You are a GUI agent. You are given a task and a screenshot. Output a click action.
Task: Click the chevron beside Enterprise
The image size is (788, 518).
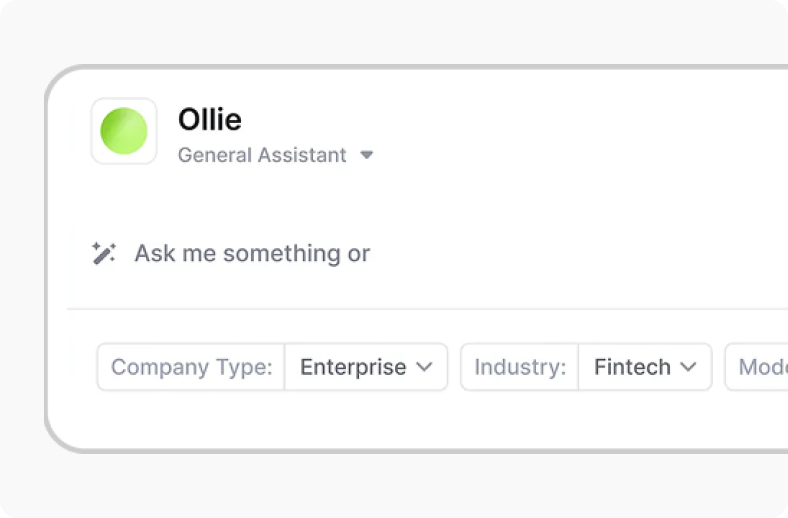pos(424,367)
